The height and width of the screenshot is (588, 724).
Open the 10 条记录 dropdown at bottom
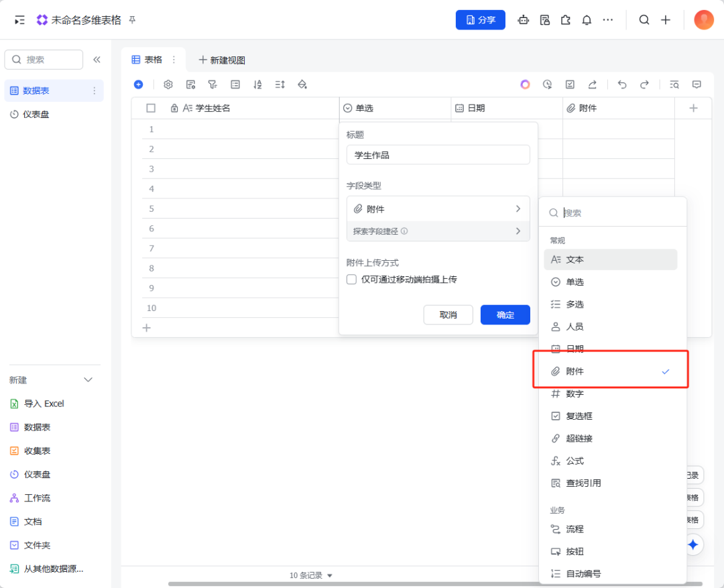tap(311, 575)
